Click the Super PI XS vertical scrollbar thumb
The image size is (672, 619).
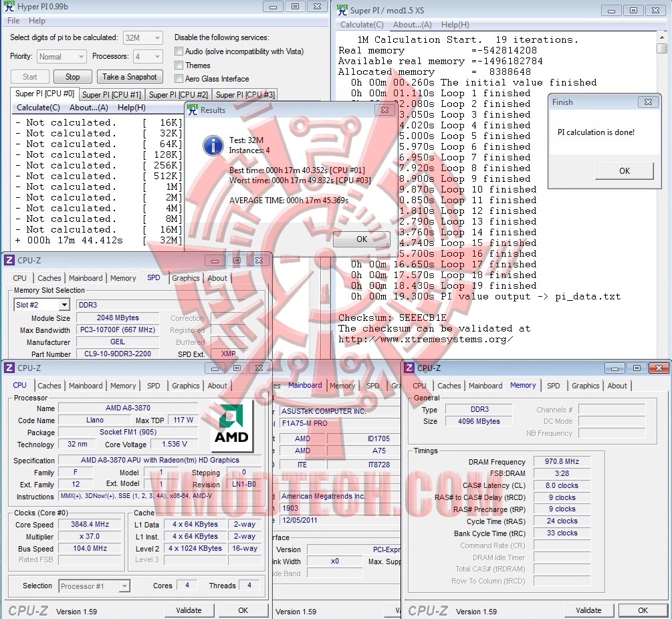coord(662,48)
